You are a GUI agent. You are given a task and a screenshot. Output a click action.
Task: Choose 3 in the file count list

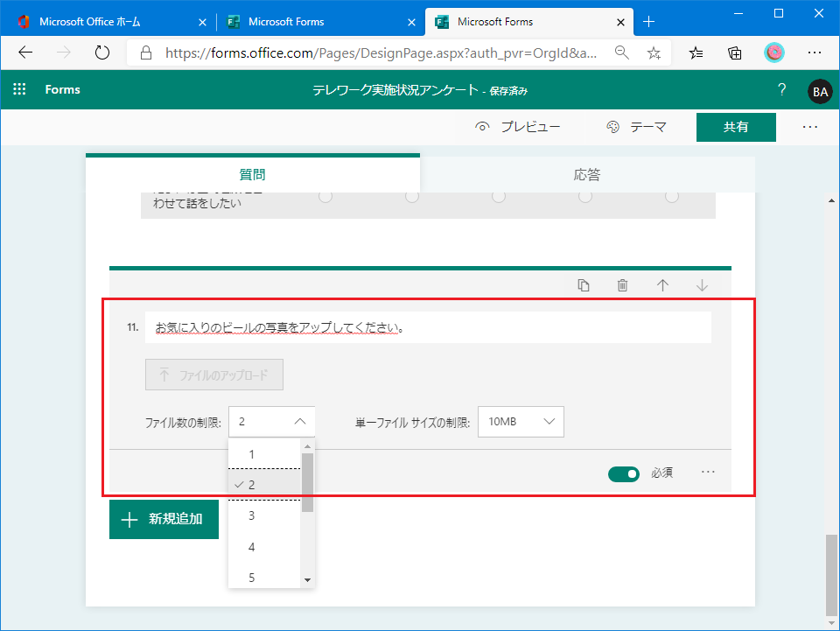click(252, 515)
